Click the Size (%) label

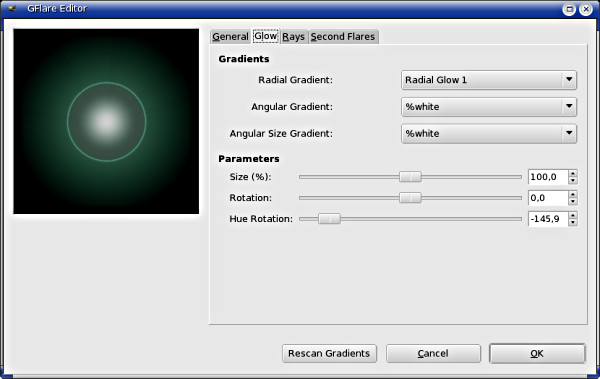coord(250,177)
